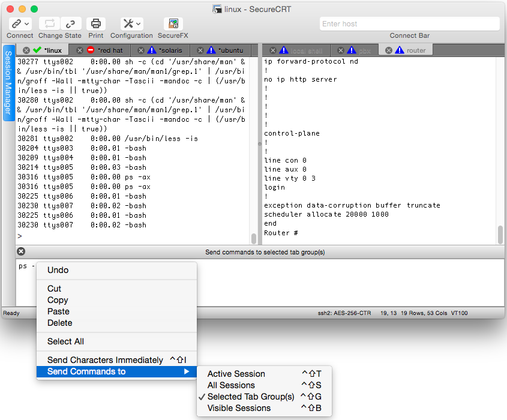Image resolution: width=507 pixels, height=420 pixels.
Task: Click Select All in the context menu
Action: (x=65, y=341)
